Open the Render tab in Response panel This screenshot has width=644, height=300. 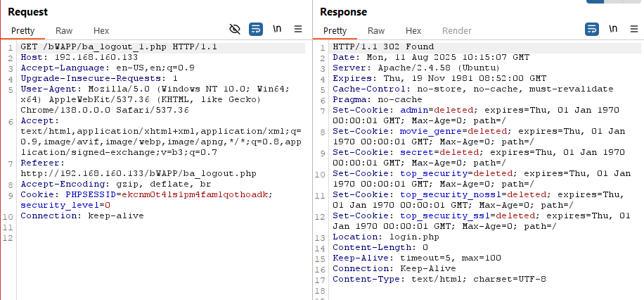(x=457, y=31)
